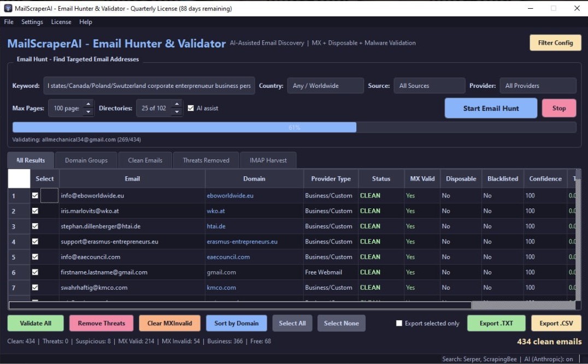This screenshot has width=588, height=364.
Task: Click the validation progress bar
Action: pyautogui.click(x=294, y=127)
